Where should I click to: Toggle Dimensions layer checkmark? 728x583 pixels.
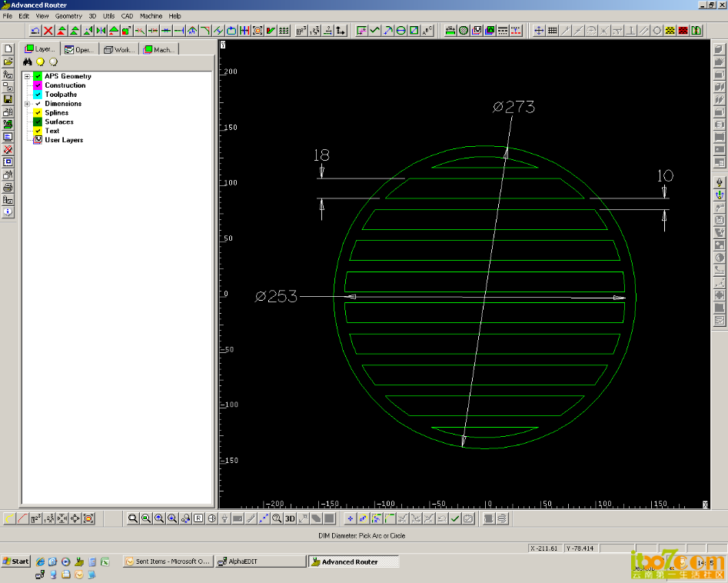(38, 104)
